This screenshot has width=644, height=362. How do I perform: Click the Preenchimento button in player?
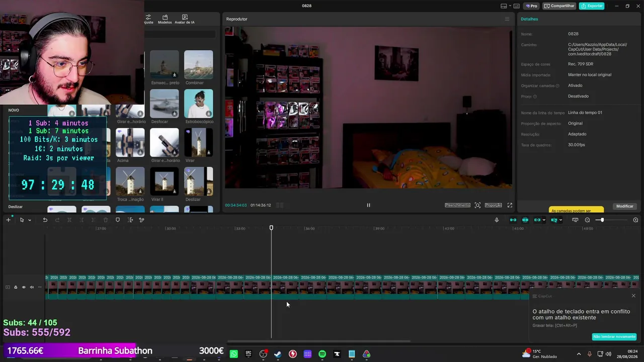coord(457,205)
